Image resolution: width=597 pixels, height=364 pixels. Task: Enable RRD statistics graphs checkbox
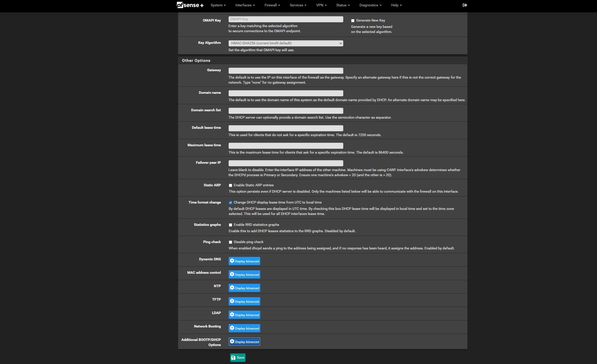[x=230, y=225]
